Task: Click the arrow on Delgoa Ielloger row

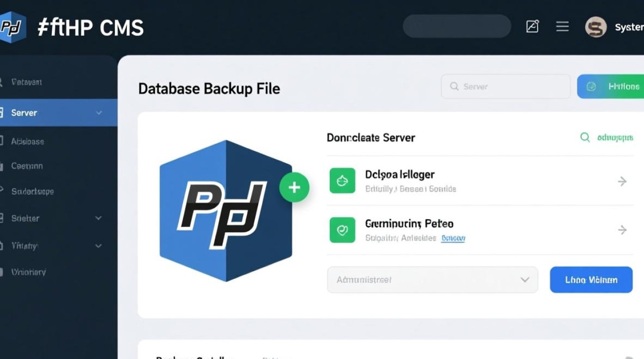Action: 622,181
